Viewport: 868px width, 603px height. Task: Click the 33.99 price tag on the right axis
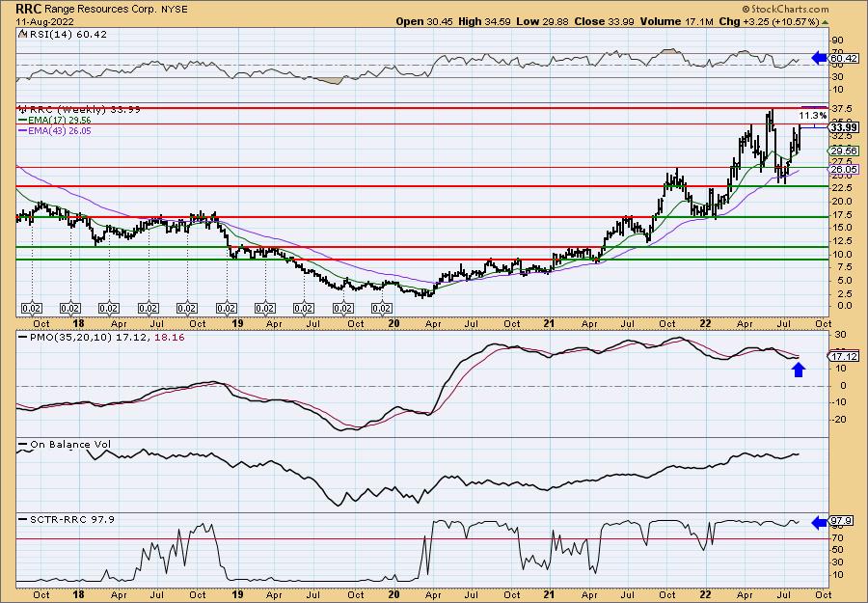(x=844, y=127)
